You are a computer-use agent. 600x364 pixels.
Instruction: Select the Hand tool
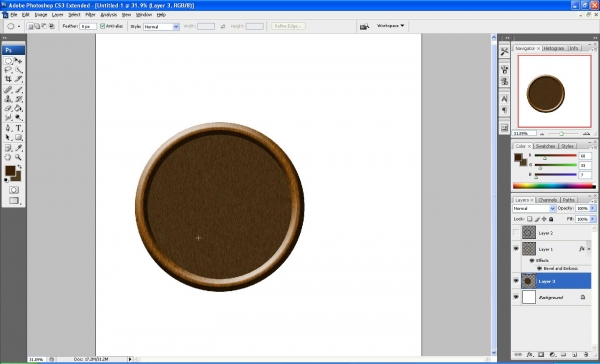tap(8, 157)
